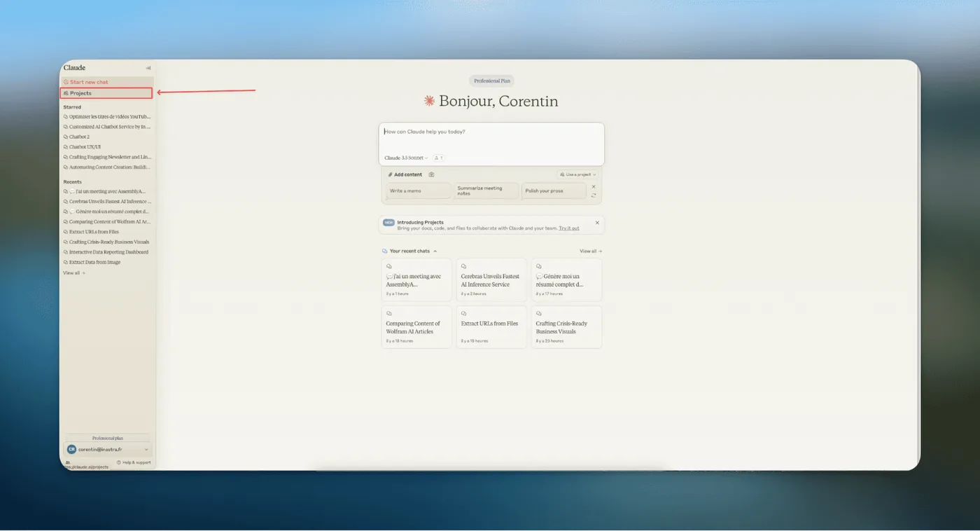Expand the corentin@inastra.fr account menu
Image resolution: width=980 pixels, height=531 pixels.
(108, 449)
